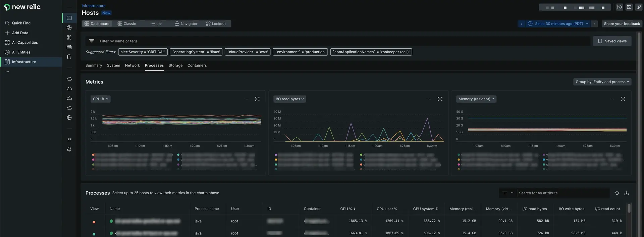Select the Network tab

[132, 65]
